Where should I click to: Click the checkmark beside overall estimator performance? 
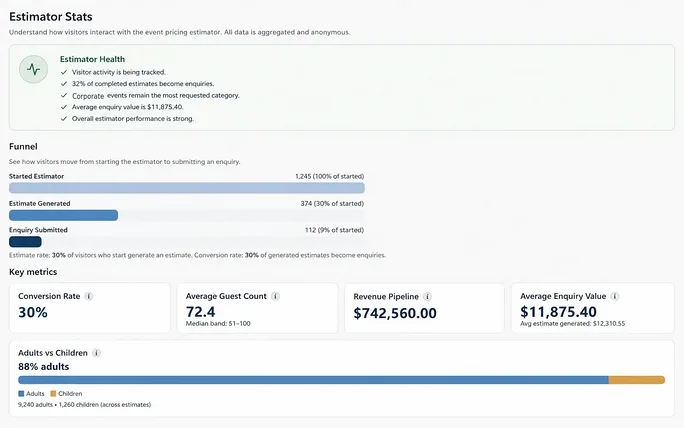pyautogui.click(x=64, y=119)
